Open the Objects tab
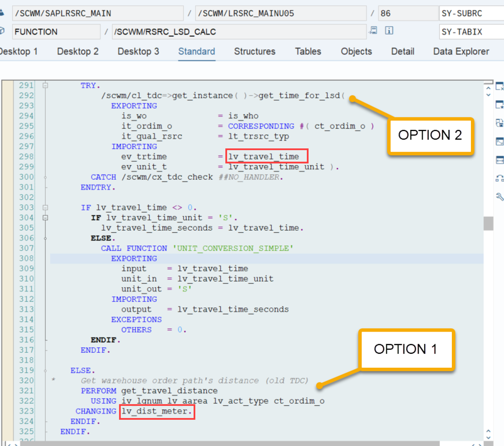 click(356, 51)
